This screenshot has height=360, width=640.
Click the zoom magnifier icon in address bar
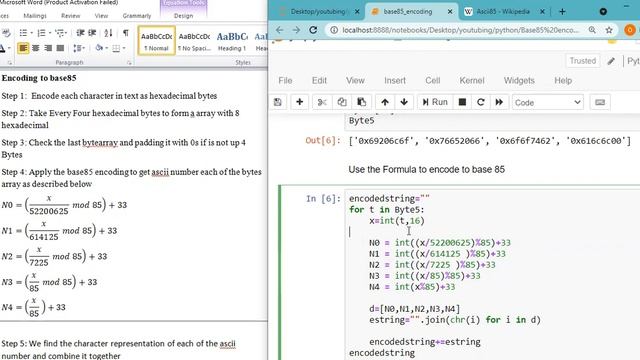(592, 30)
